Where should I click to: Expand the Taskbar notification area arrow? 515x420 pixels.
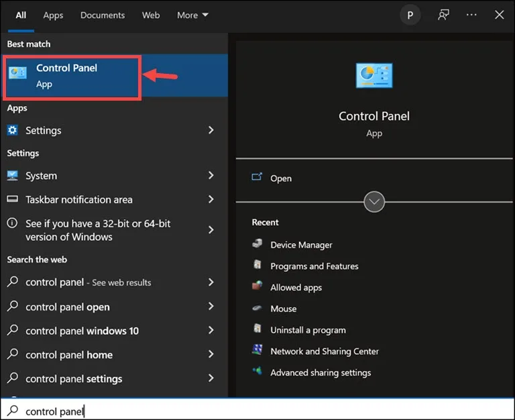point(211,199)
